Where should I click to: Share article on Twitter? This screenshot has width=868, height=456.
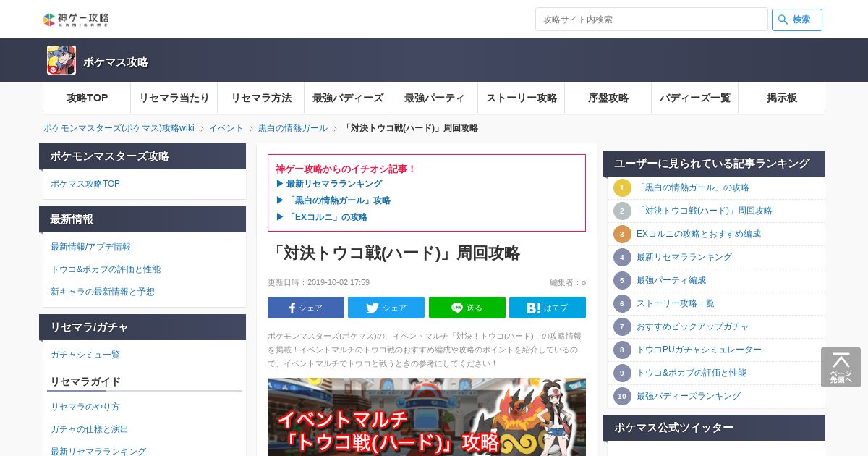(386, 308)
